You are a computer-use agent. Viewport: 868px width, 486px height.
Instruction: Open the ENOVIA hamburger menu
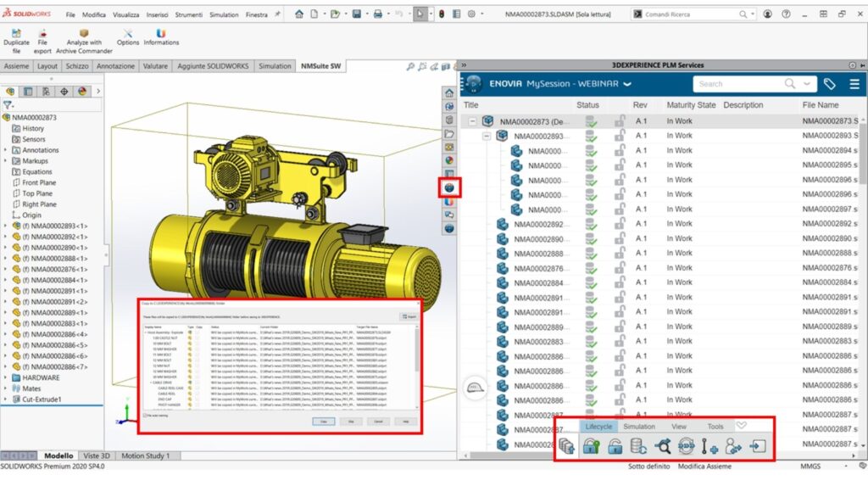click(x=854, y=84)
